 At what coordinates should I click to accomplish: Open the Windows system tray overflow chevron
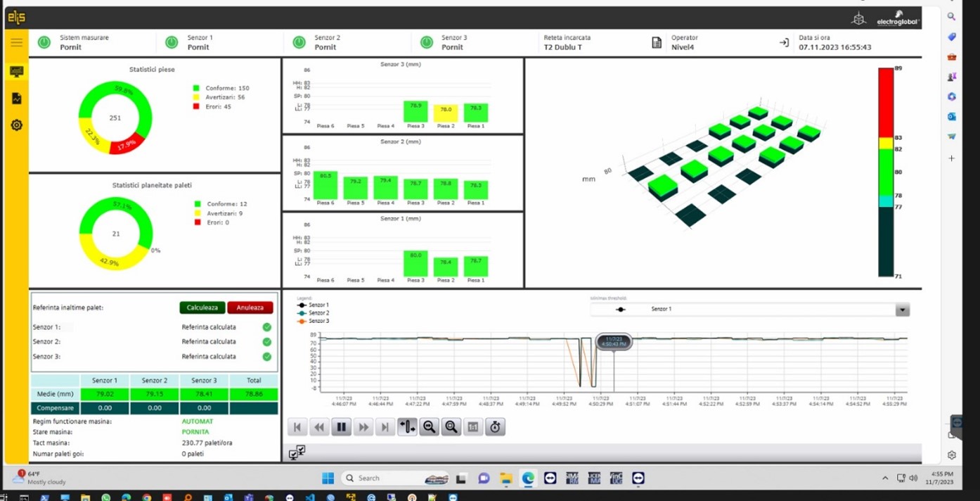884,478
